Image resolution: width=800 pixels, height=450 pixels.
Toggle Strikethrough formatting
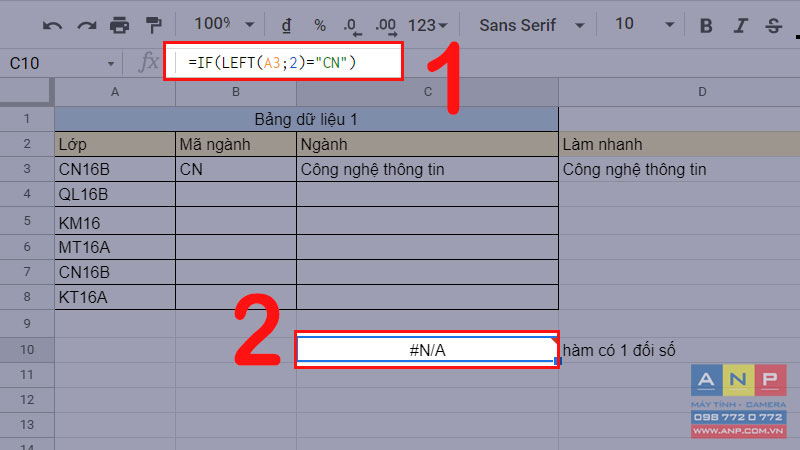(x=773, y=25)
